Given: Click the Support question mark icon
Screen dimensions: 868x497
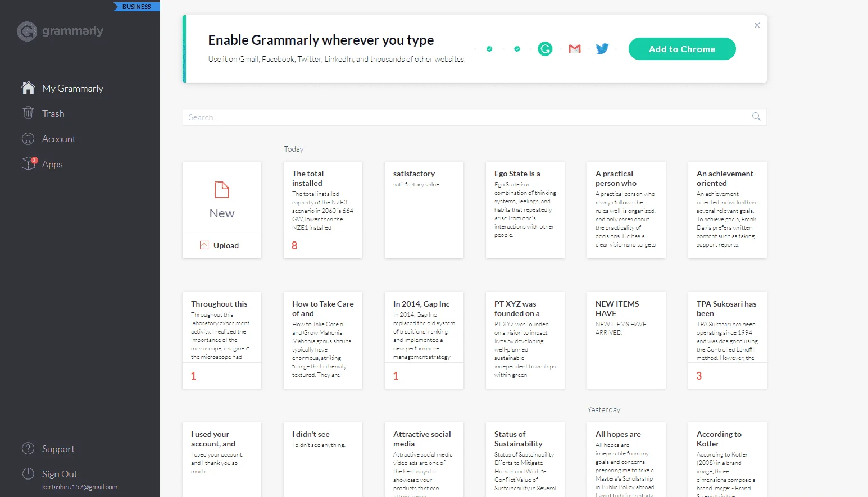Looking at the screenshot, I should pyautogui.click(x=28, y=449).
